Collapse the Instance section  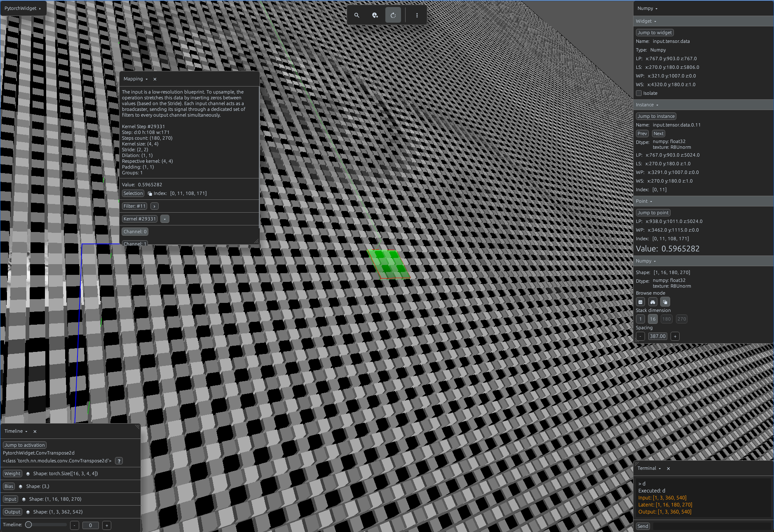pos(647,105)
